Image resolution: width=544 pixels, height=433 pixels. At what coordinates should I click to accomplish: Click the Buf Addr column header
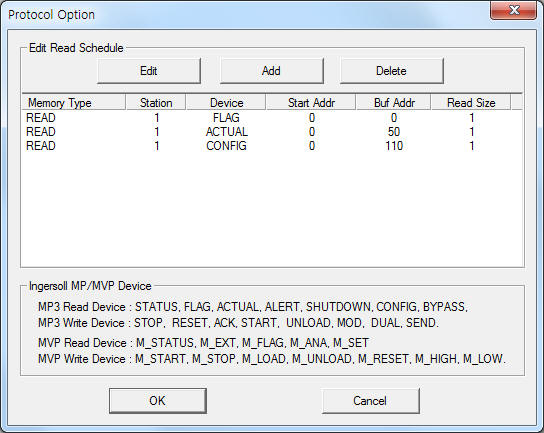(394, 103)
